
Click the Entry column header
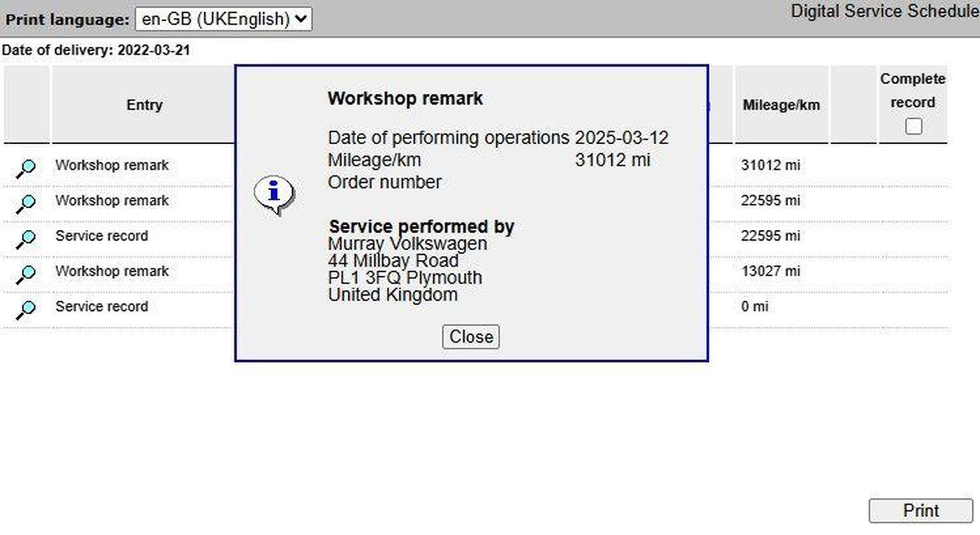pos(144,105)
